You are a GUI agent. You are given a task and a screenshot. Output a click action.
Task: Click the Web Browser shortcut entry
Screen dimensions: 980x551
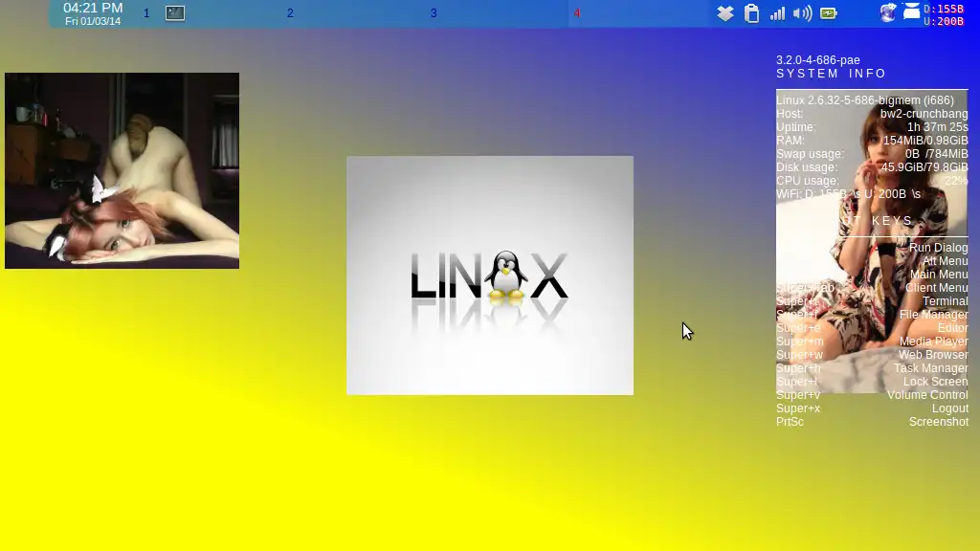(x=933, y=355)
